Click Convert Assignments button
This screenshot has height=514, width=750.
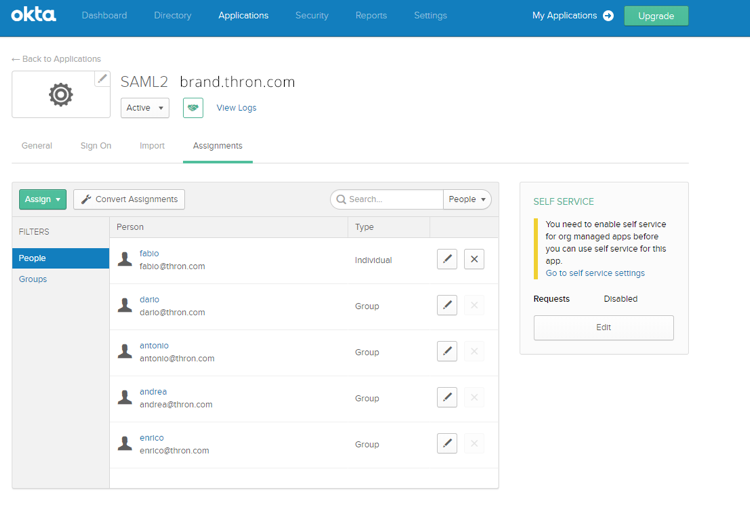pyautogui.click(x=129, y=199)
